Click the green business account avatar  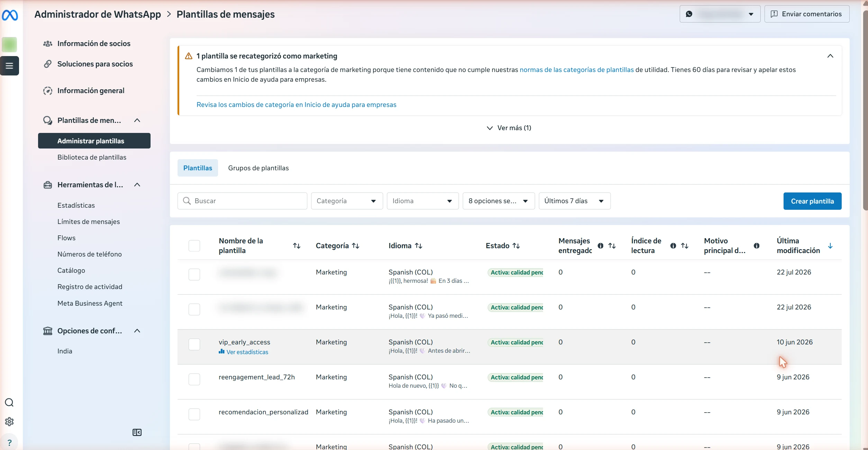click(9, 45)
